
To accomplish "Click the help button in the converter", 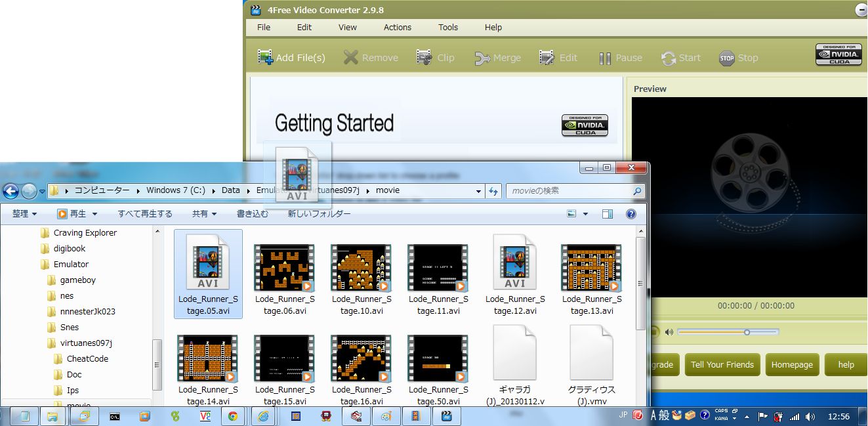I will pyautogui.click(x=846, y=364).
